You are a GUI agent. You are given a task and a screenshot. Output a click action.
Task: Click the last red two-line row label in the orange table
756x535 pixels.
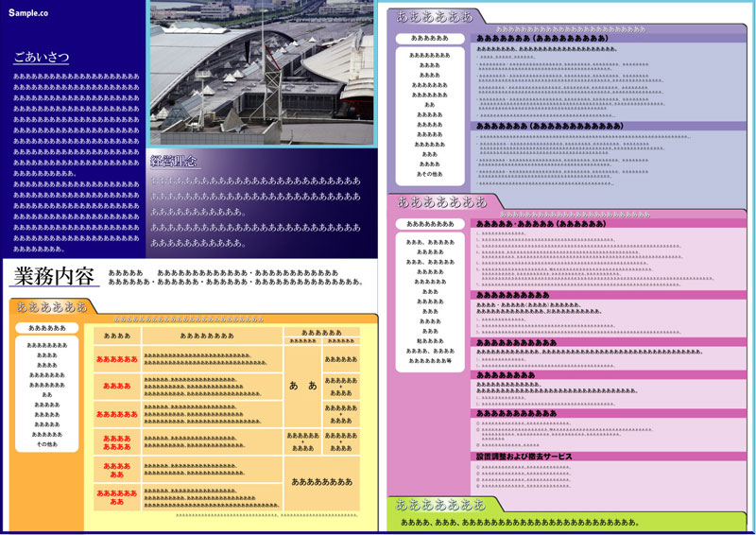(x=116, y=497)
